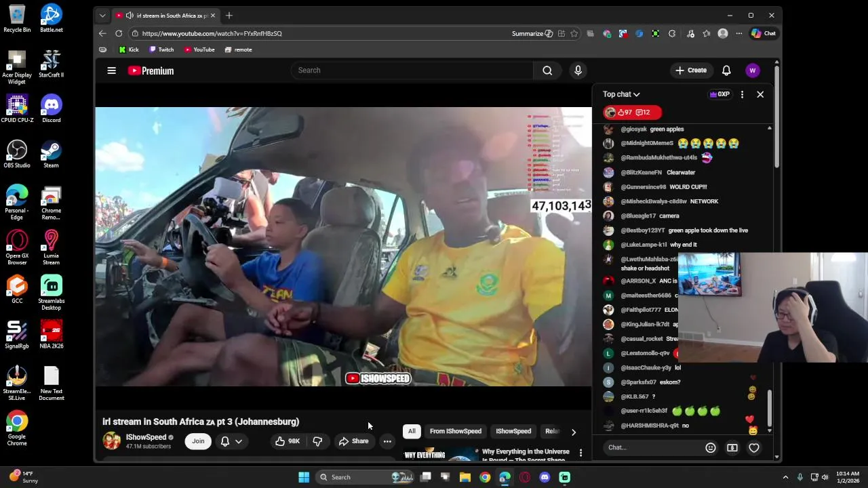Focus the YouTube search field
868x488 pixels.
tap(412, 70)
